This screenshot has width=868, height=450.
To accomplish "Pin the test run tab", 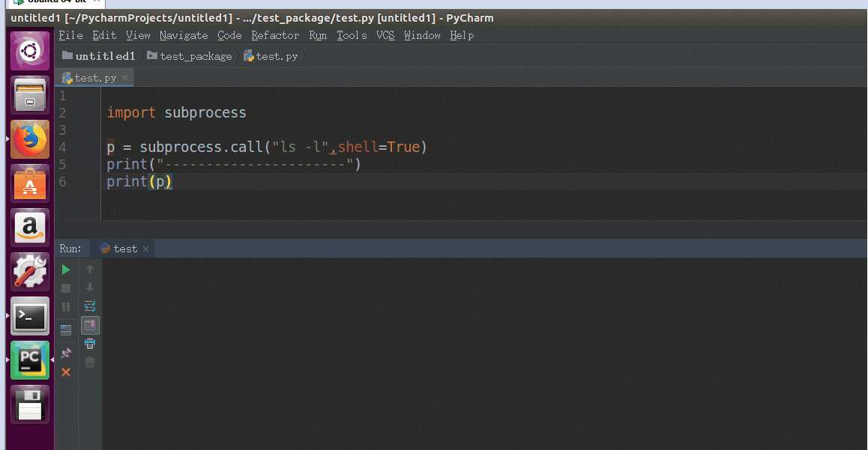I will [x=66, y=353].
